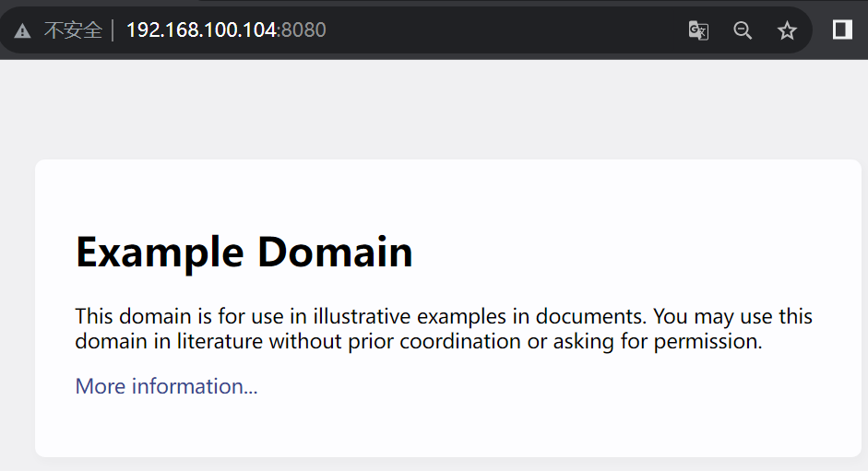Click the "This domain is for use" sentence
The width and height of the screenshot is (868, 471).
pyautogui.click(x=181, y=317)
